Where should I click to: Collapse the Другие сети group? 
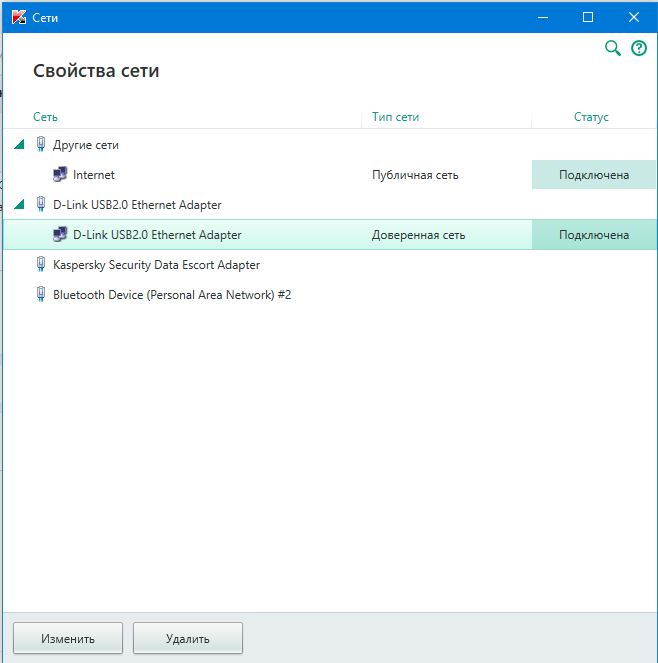click(19, 145)
